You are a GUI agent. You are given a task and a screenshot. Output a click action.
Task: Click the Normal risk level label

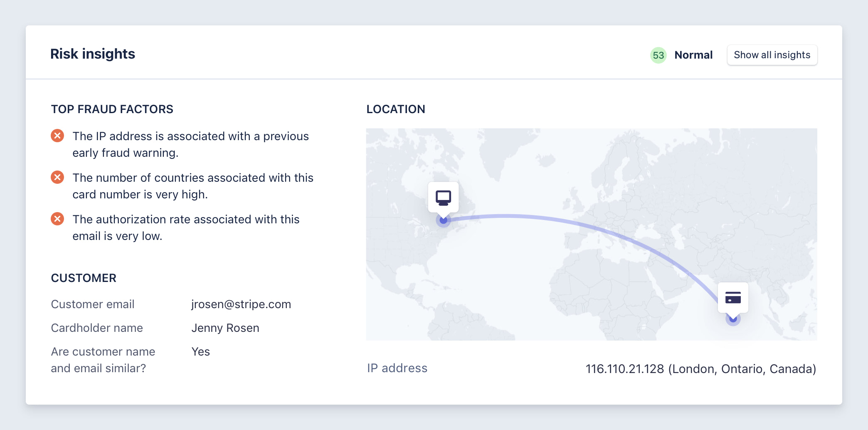[693, 55]
